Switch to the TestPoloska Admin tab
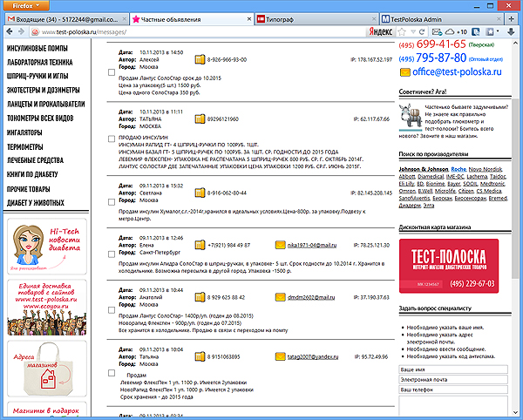Viewport: 523px width, 420px height. coord(442,19)
